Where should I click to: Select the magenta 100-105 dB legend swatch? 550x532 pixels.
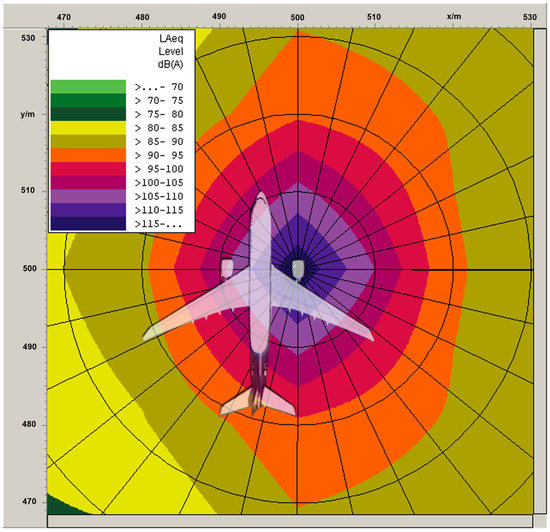click(88, 182)
